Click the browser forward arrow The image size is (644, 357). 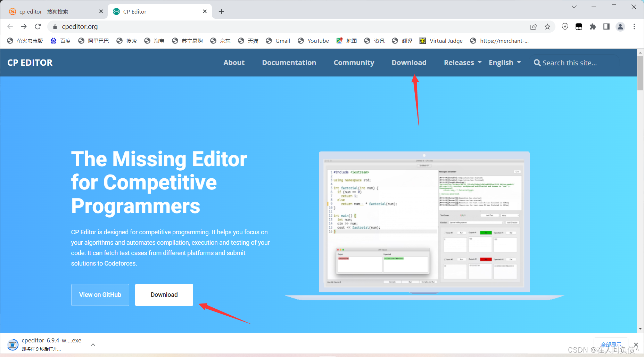[24, 26]
